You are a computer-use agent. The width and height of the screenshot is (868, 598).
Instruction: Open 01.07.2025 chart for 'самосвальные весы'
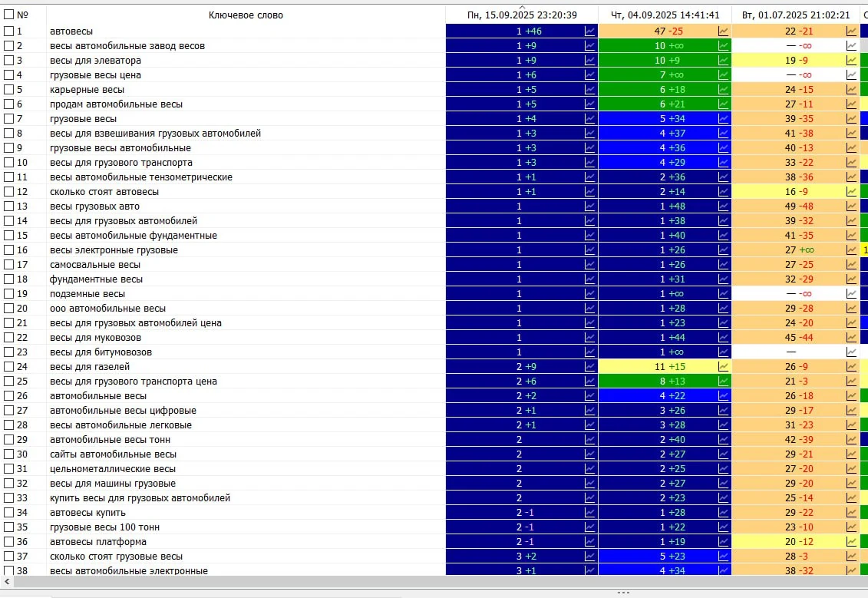coord(851,265)
